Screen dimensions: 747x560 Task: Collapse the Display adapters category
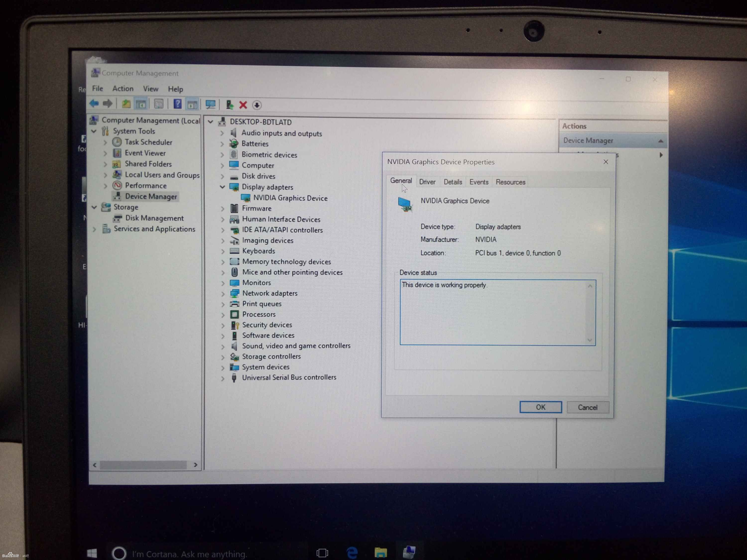tap(222, 187)
